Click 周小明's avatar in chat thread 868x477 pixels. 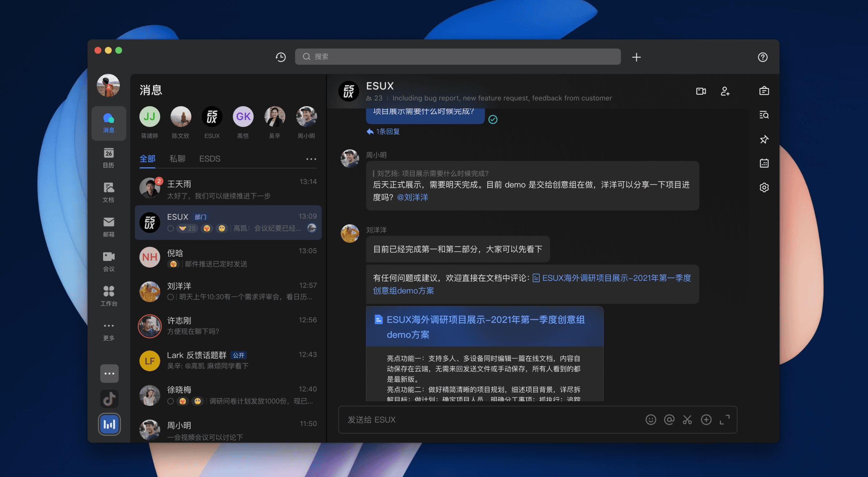tap(350, 159)
